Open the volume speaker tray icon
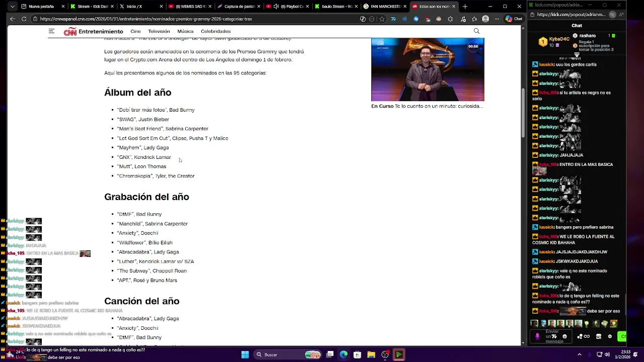Image resolution: width=644 pixels, height=362 pixels. [x=607, y=354]
